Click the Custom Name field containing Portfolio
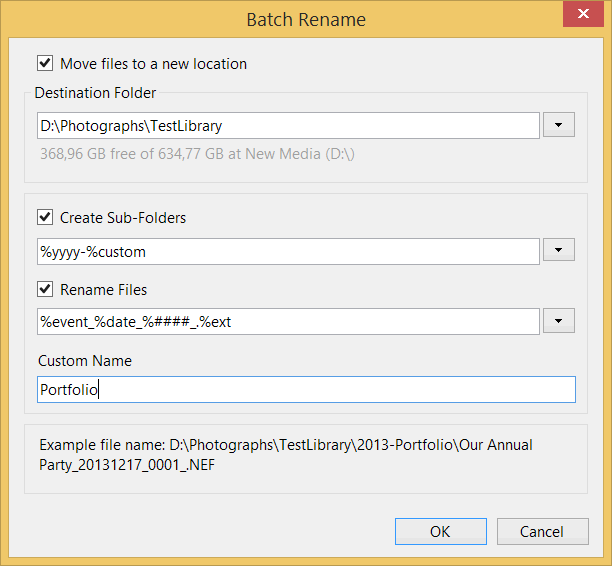The width and height of the screenshot is (612, 566). pos(305,390)
